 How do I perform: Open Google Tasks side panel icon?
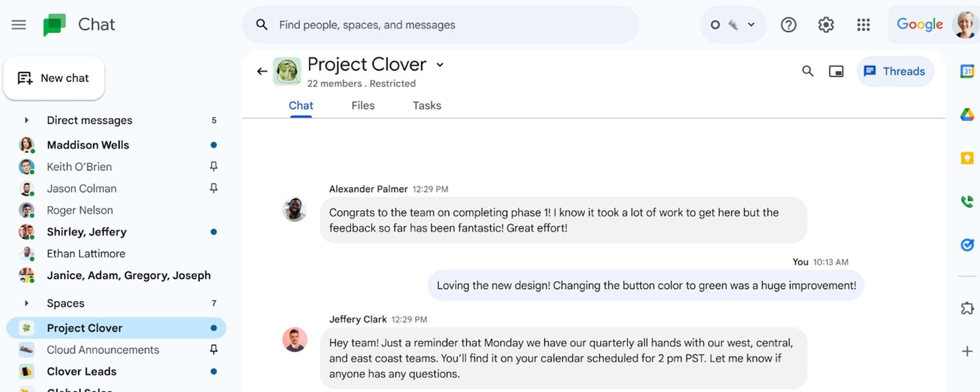[967, 245]
